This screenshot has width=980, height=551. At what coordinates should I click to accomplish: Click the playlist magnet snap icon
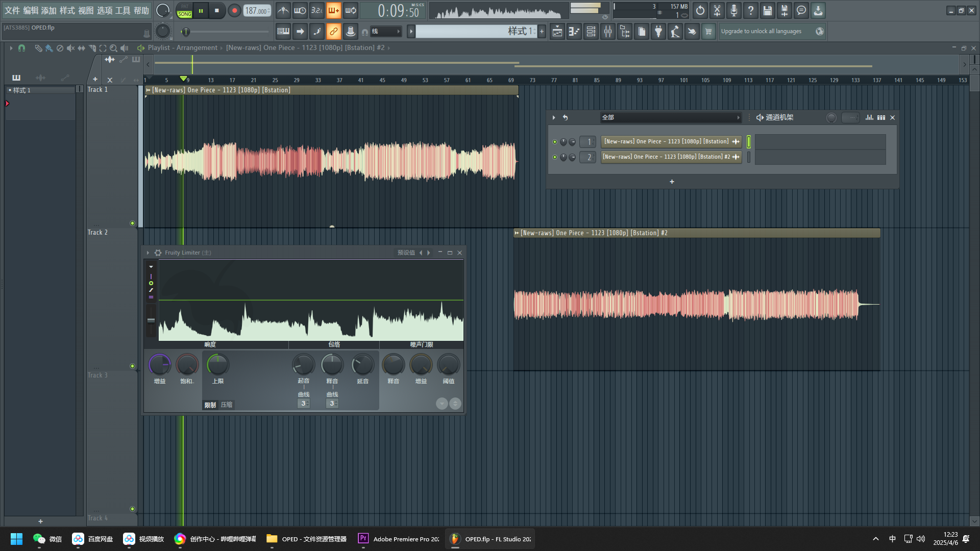tap(21, 48)
